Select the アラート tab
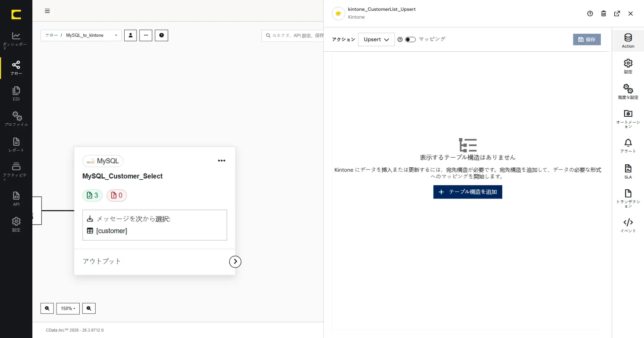 coord(628,146)
